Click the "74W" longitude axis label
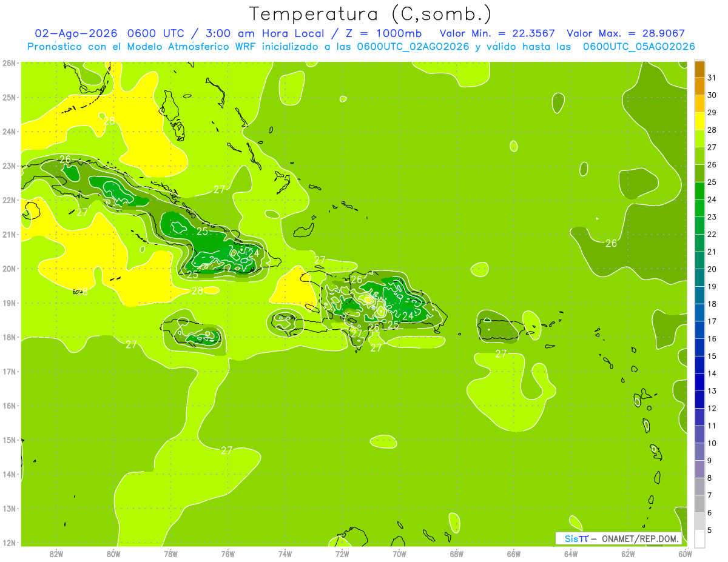728x562 pixels. click(x=285, y=554)
